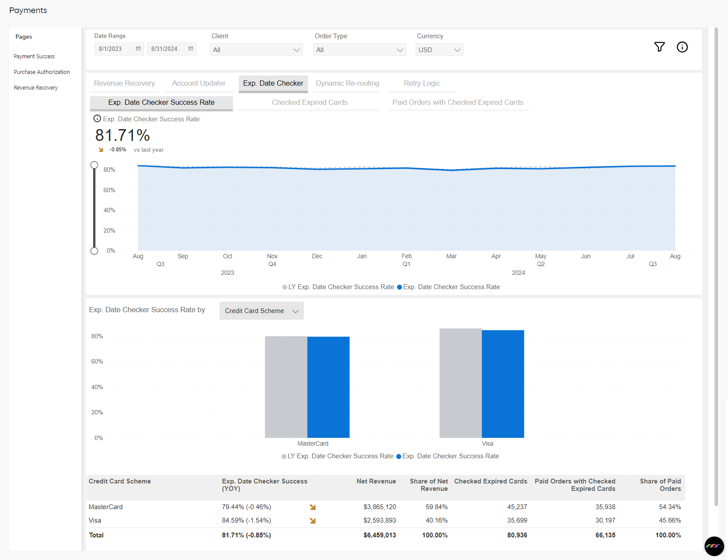Select the Exp. Date Checker tab
The width and height of the screenshot is (728, 560).
(x=273, y=83)
